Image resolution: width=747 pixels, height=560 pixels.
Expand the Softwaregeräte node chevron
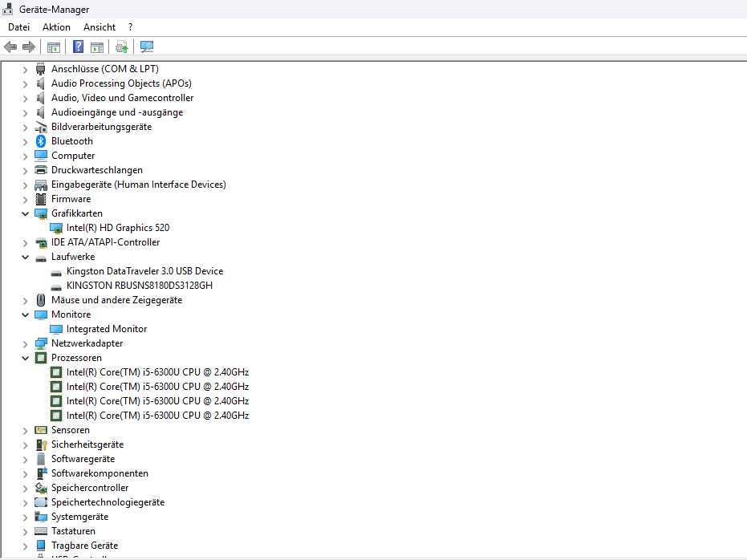click(x=25, y=460)
